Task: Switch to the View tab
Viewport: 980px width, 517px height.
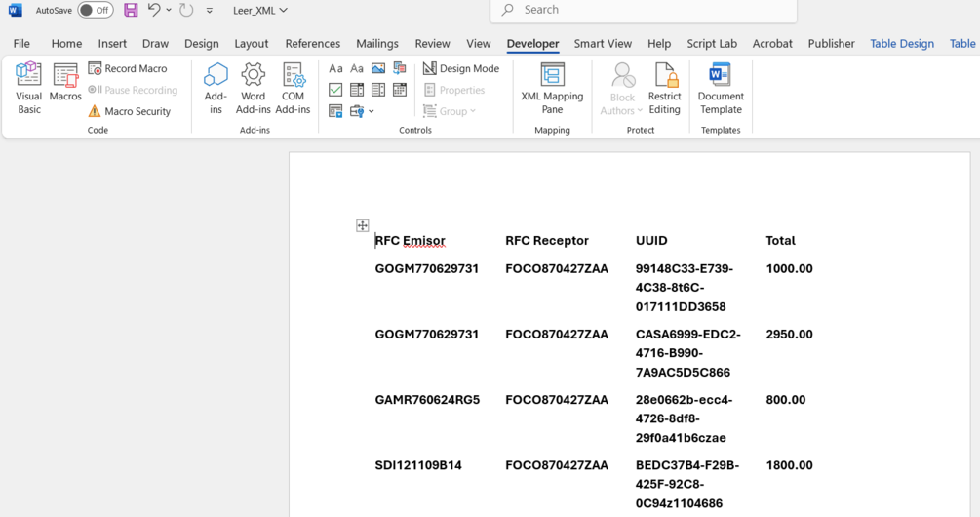Action: [478, 44]
